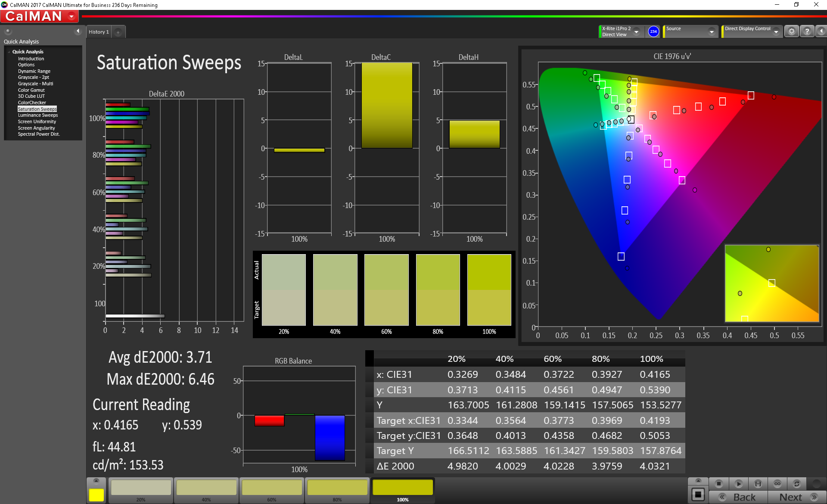Screen dimensions: 827x504
Task: Open the settings gear icon
Action: (x=792, y=31)
